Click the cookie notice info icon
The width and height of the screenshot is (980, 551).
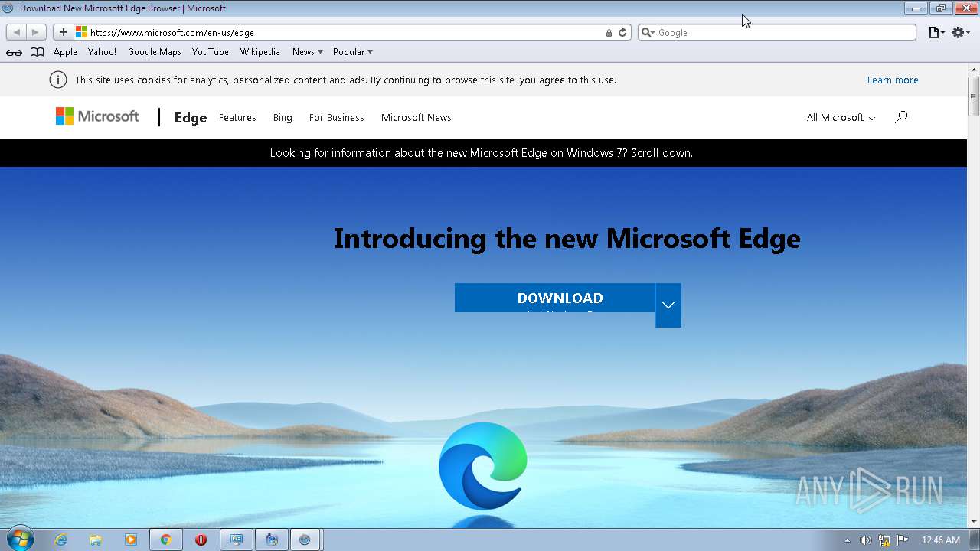[x=58, y=80]
